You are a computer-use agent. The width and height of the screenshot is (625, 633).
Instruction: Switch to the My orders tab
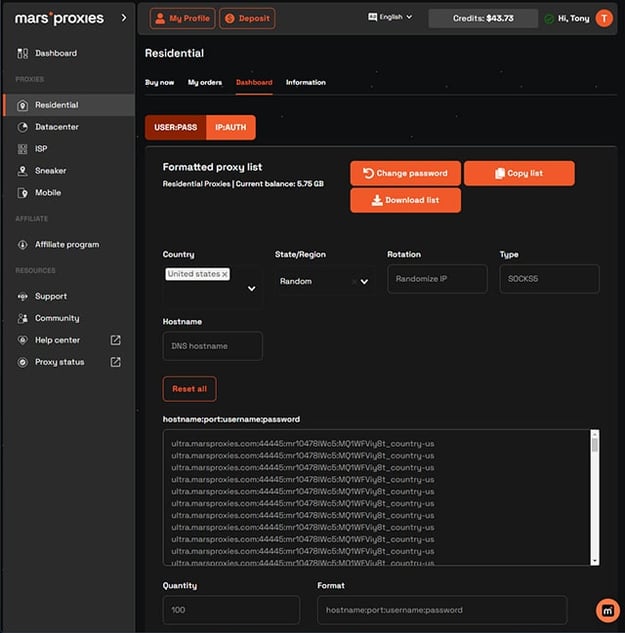(205, 82)
